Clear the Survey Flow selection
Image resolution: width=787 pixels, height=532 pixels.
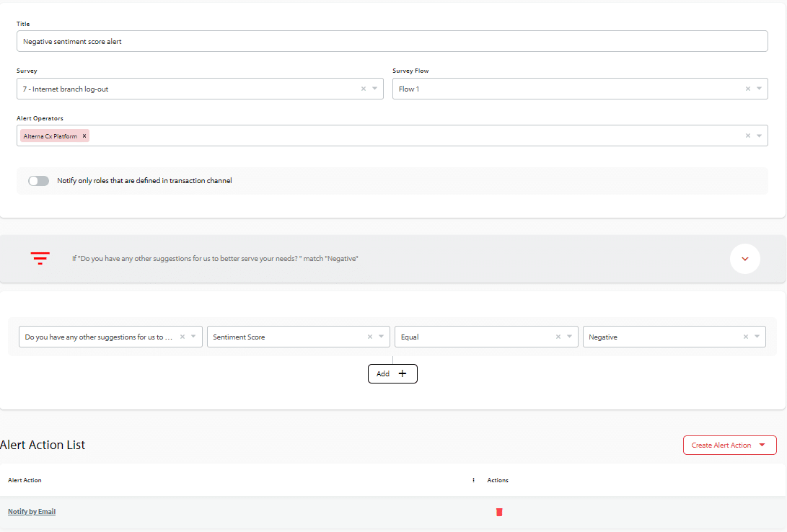[748, 89]
